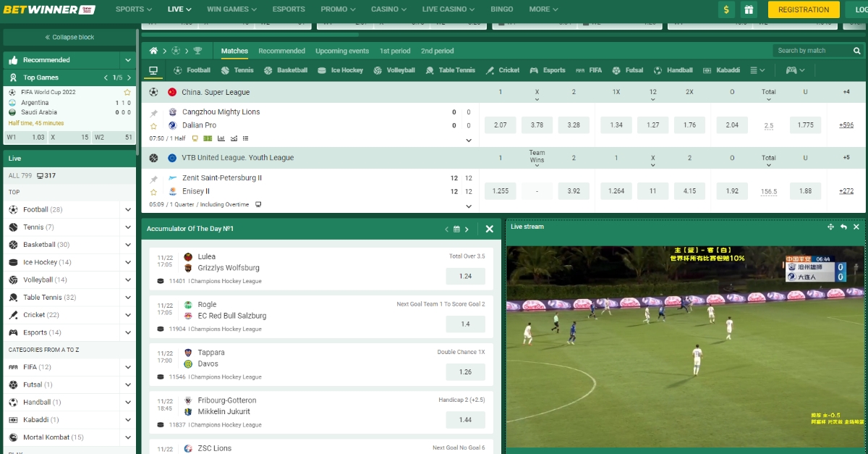Filter matches by Basketball

pos(286,70)
